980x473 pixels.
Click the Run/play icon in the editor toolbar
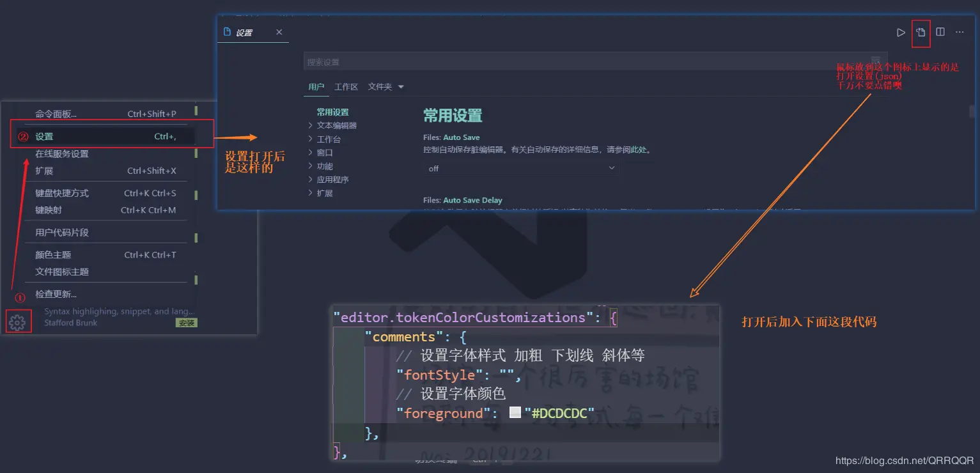click(901, 33)
